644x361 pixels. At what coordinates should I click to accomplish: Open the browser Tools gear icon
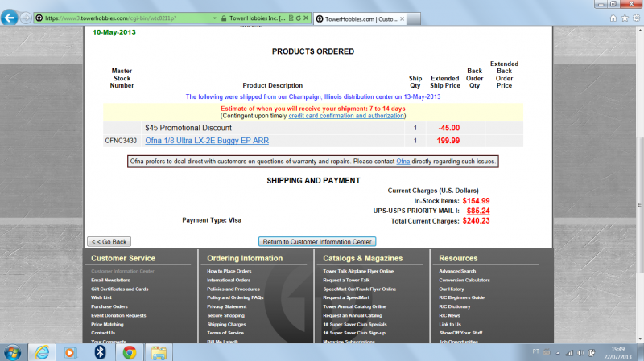point(636,18)
